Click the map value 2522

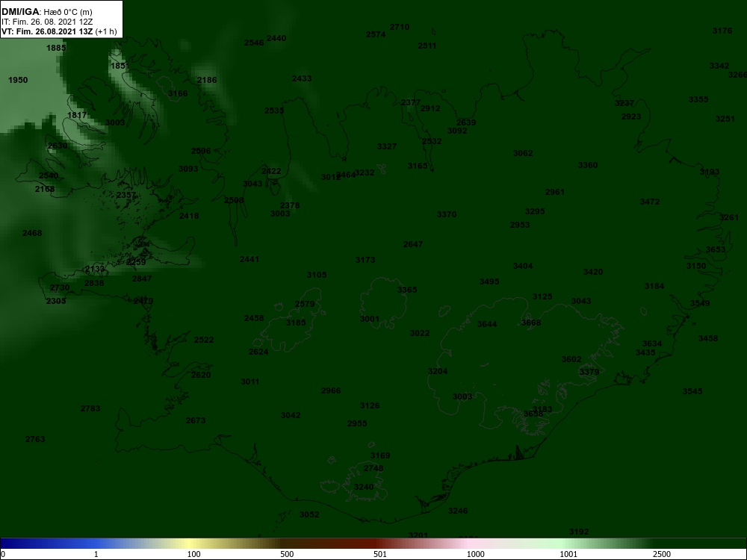point(205,340)
